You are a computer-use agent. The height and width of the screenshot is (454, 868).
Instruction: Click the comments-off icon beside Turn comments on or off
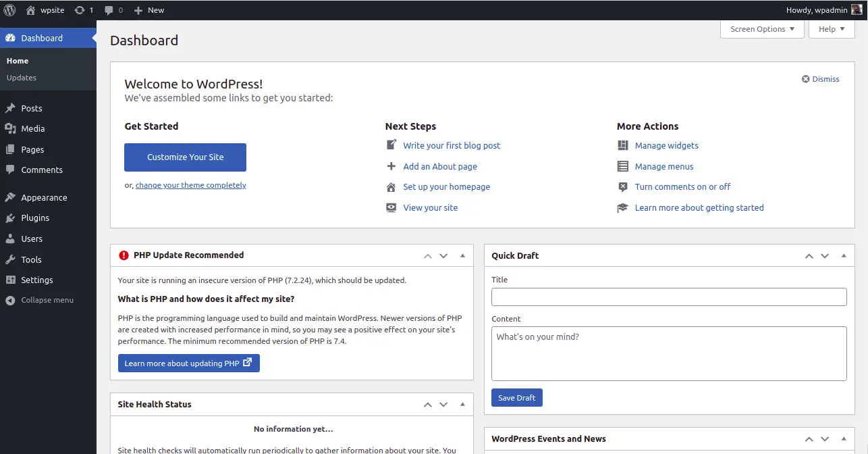click(x=623, y=187)
